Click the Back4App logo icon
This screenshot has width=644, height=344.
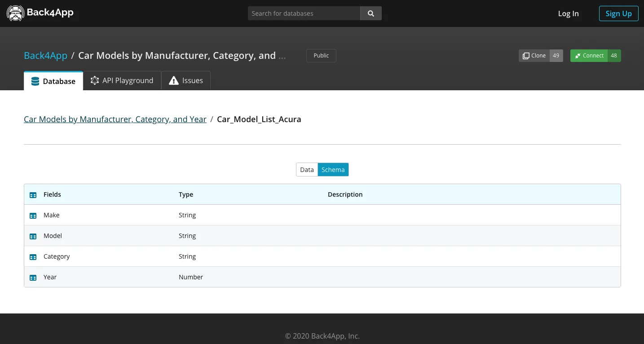[15, 13]
